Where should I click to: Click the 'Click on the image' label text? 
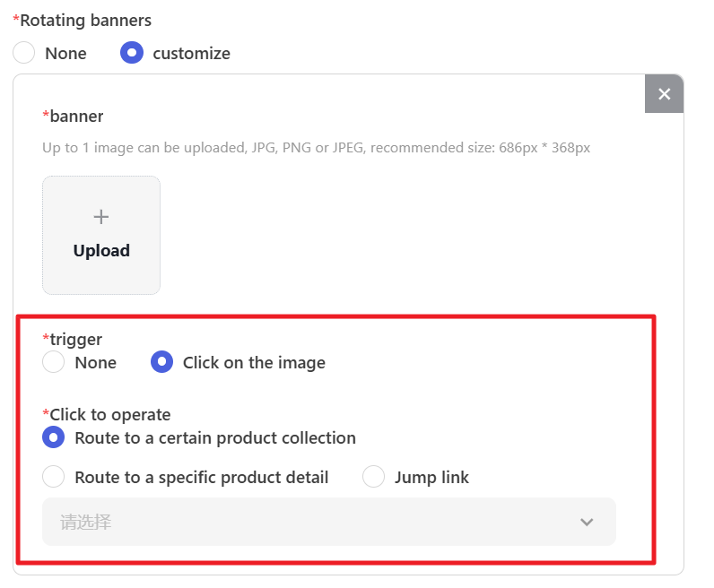click(254, 363)
